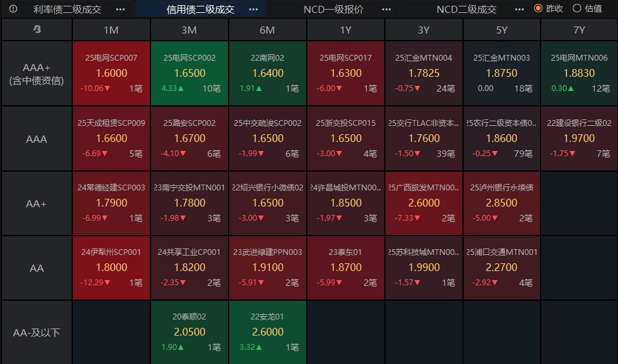Select the 估值 radio button
The height and width of the screenshot is (364, 618).
pyautogui.click(x=577, y=8)
